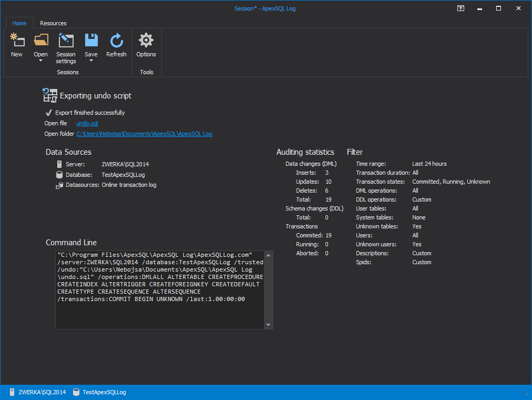Click the Descriptions Custom value

coord(422,253)
